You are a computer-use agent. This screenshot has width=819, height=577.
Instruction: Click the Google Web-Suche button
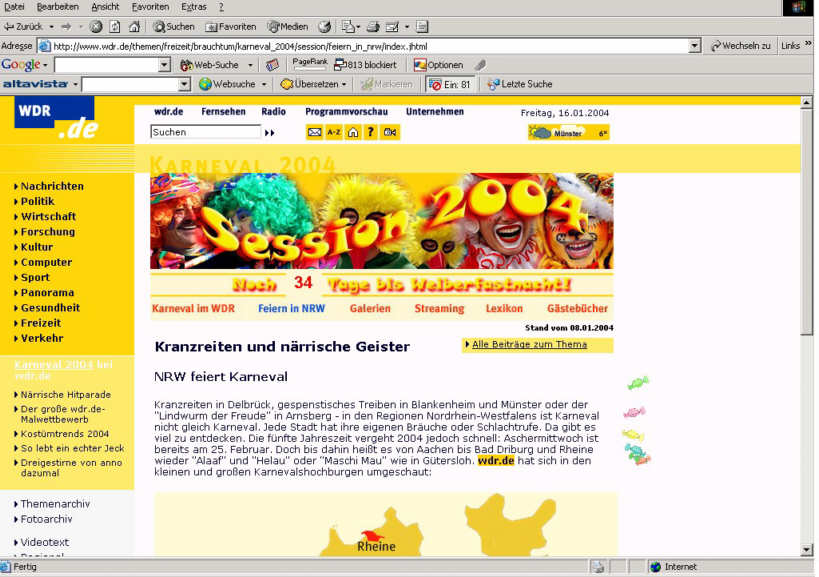pyautogui.click(x=209, y=65)
